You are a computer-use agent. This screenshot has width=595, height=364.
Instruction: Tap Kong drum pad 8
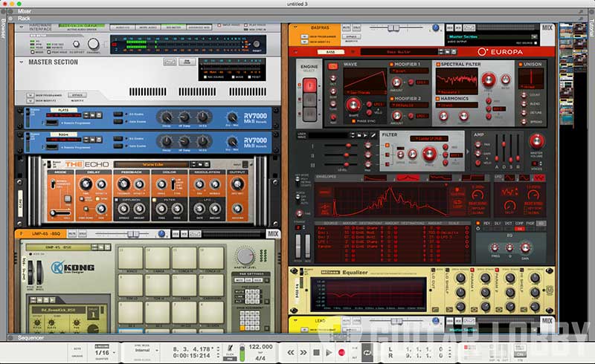tap(211, 313)
